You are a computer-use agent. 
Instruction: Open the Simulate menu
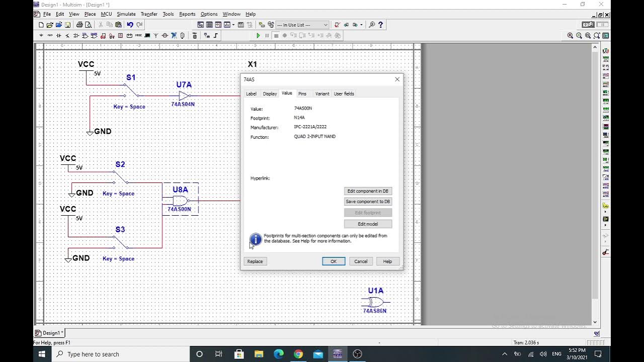pyautogui.click(x=126, y=14)
